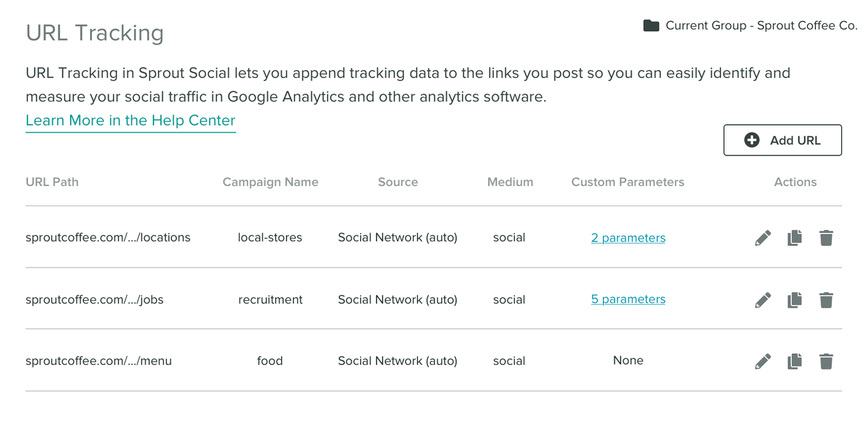The image size is (868, 425).
Task: Edit the recruitment campaign tracking rule
Action: click(763, 300)
